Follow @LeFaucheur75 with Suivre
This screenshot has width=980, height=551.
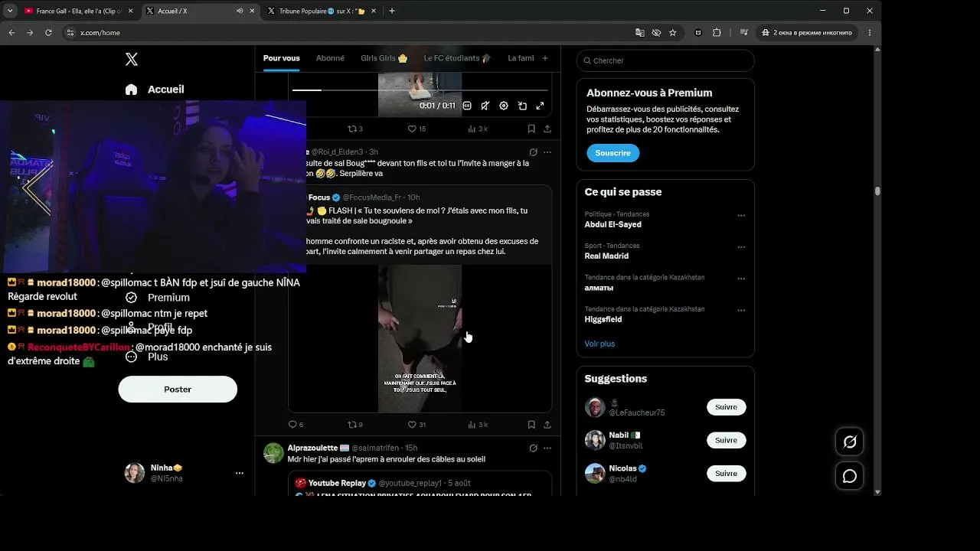pos(726,407)
